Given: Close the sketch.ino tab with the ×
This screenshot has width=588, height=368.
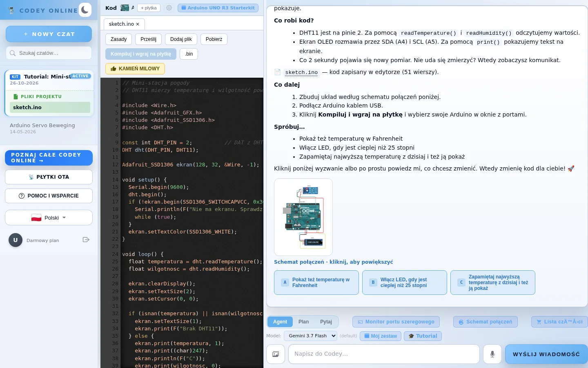Looking at the screenshot, I should point(138,24).
